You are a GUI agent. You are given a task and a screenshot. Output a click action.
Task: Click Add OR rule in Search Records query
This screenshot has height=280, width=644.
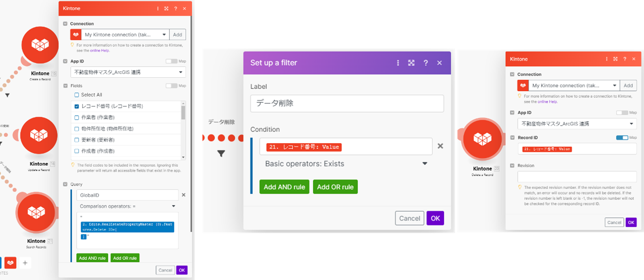click(125, 258)
